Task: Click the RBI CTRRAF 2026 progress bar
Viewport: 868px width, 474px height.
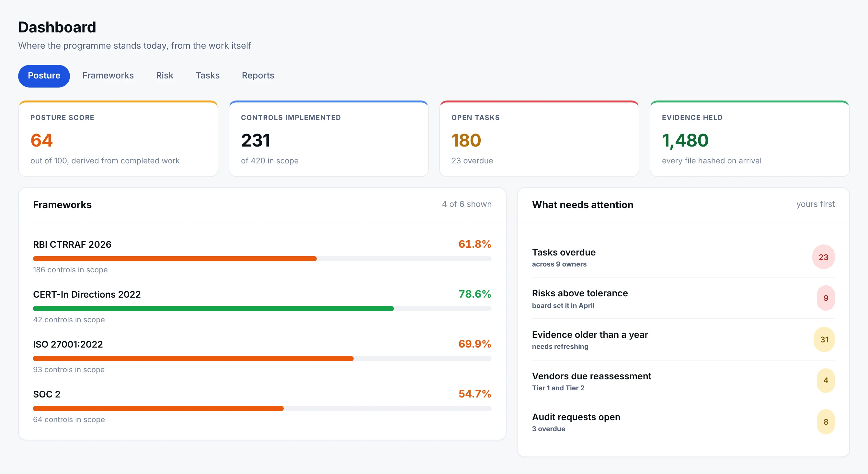Action: pos(262,259)
